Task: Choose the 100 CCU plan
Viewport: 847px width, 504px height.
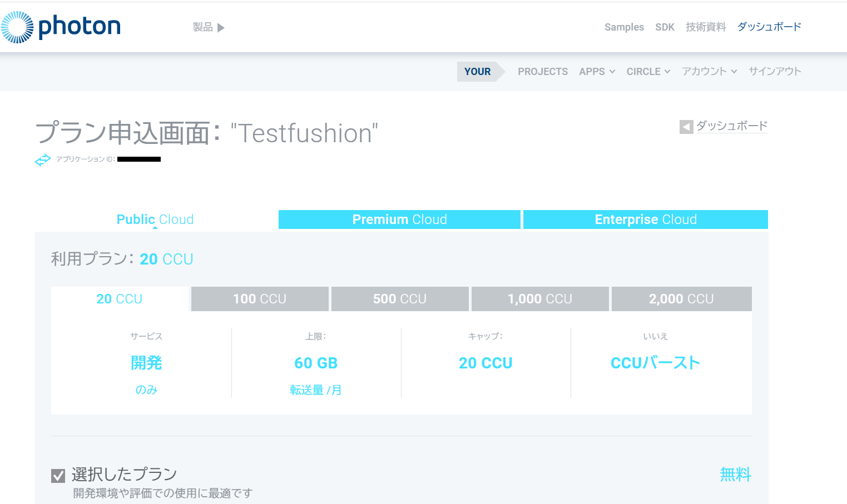Action: coord(259,299)
